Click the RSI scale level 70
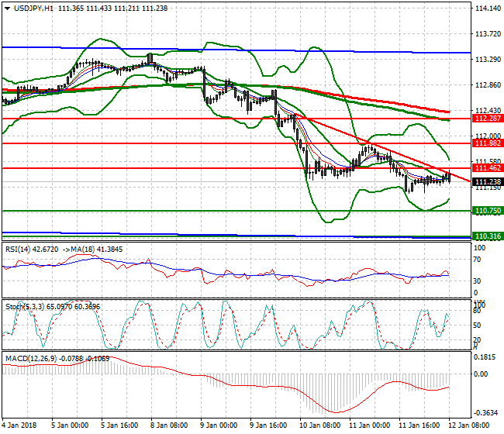This screenshot has height=434, width=504. 478,260
